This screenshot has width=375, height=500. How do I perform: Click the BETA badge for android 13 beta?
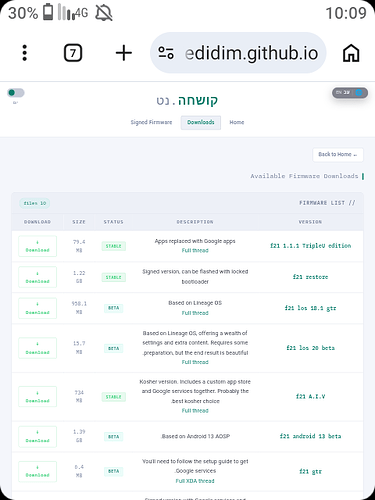coord(114,437)
